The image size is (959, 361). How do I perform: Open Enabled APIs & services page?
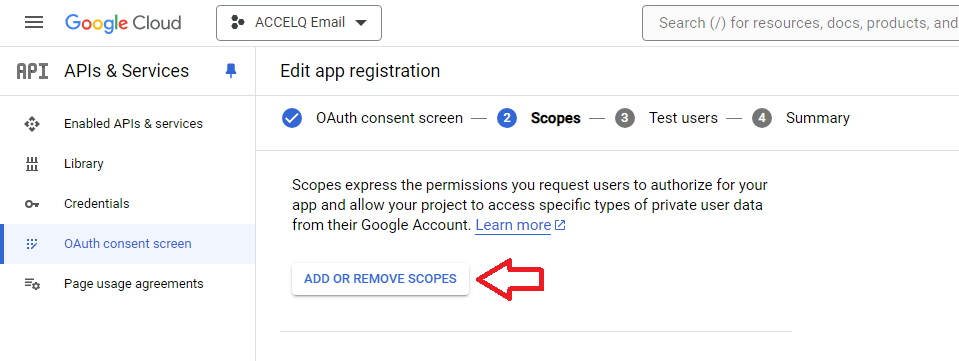tap(133, 124)
